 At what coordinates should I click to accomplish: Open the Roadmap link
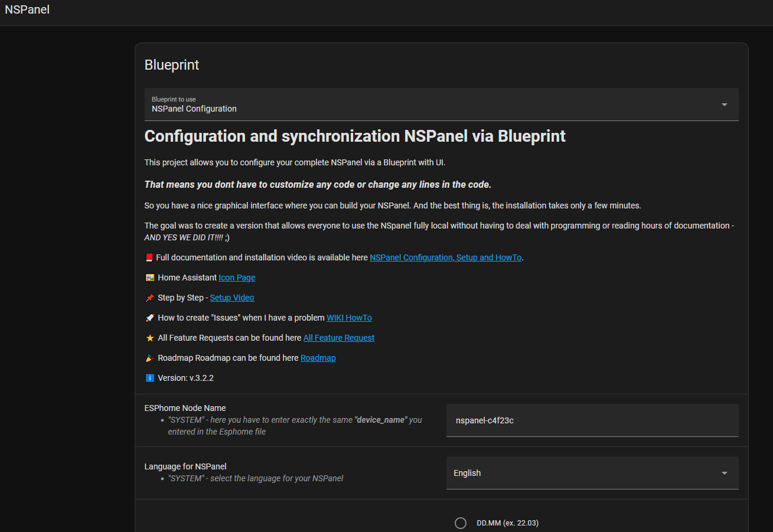click(x=318, y=358)
